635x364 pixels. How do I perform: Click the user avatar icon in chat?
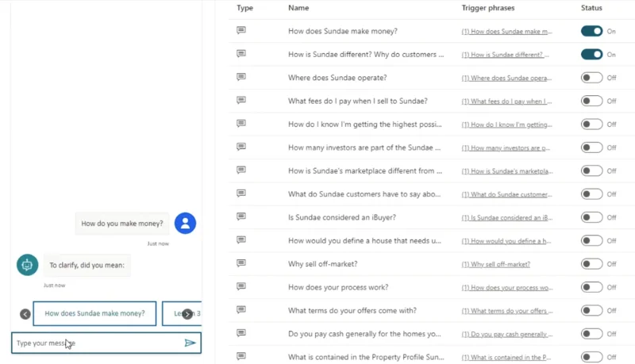tap(185, 224)
